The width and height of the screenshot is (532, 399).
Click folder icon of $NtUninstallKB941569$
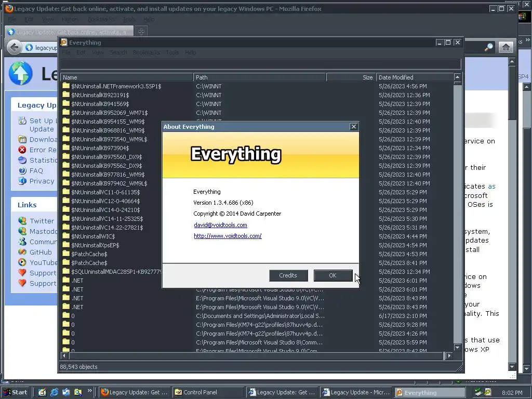click(66, 103)
